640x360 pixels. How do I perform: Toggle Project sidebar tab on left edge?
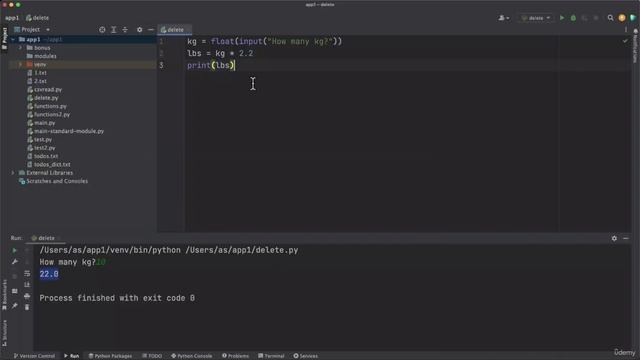click(x=4, y=38)
